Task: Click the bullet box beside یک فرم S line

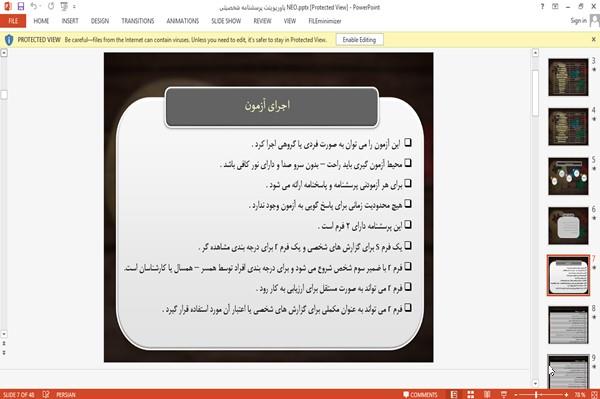Action: (408, 246)
